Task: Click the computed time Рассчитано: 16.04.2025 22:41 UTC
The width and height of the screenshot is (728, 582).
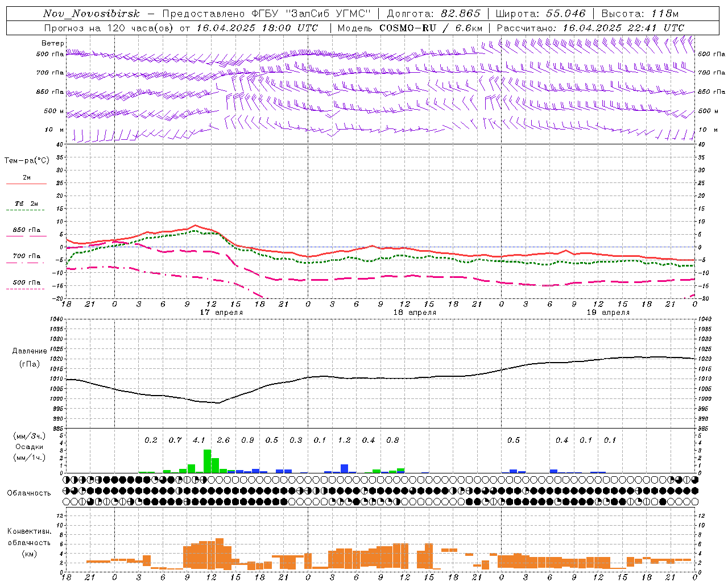Action: [590, 28]
